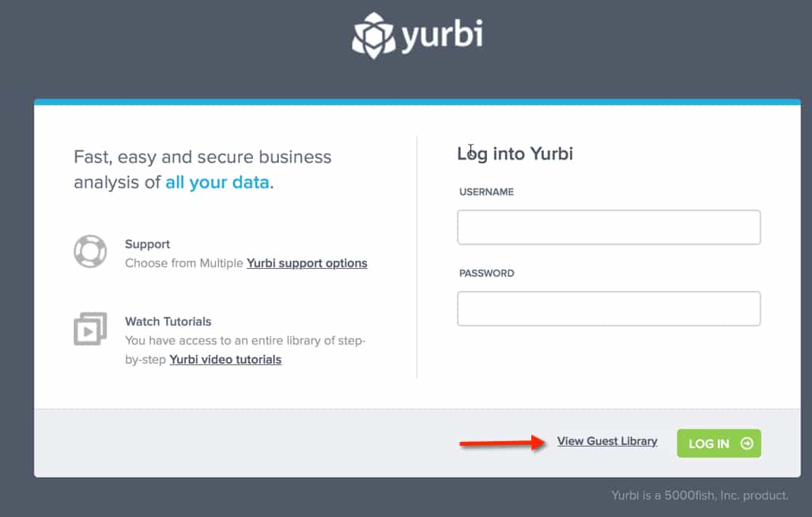812x517 pixels.
Task: Click the Support lifebuoy icon
Action: point(90,251)
